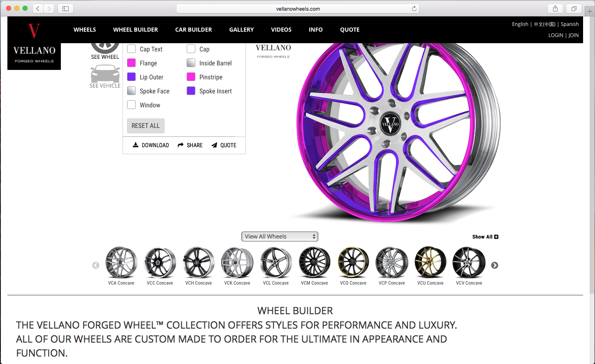This screenshot has width=595, height=364.
Task: Click the purple Lip Outer swatch
Action: 132,77
